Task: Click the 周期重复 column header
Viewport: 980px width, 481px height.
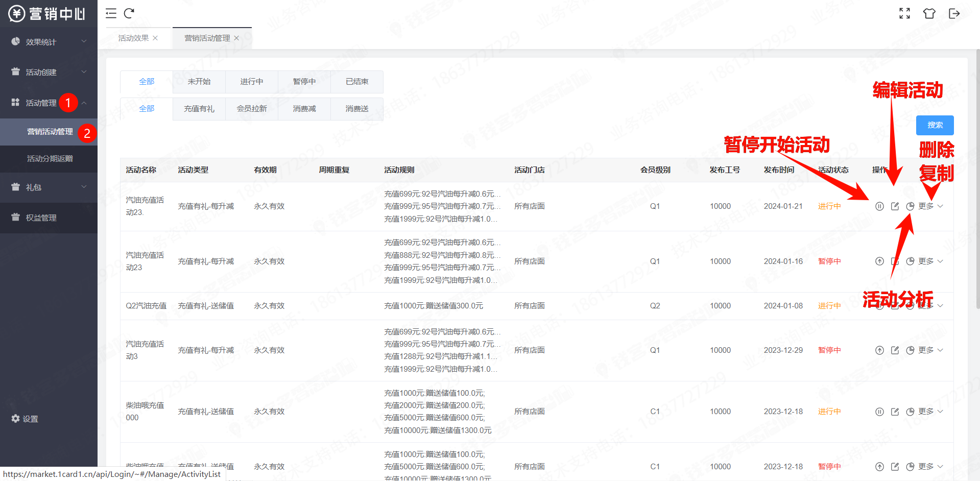Action: coord(334,170)
